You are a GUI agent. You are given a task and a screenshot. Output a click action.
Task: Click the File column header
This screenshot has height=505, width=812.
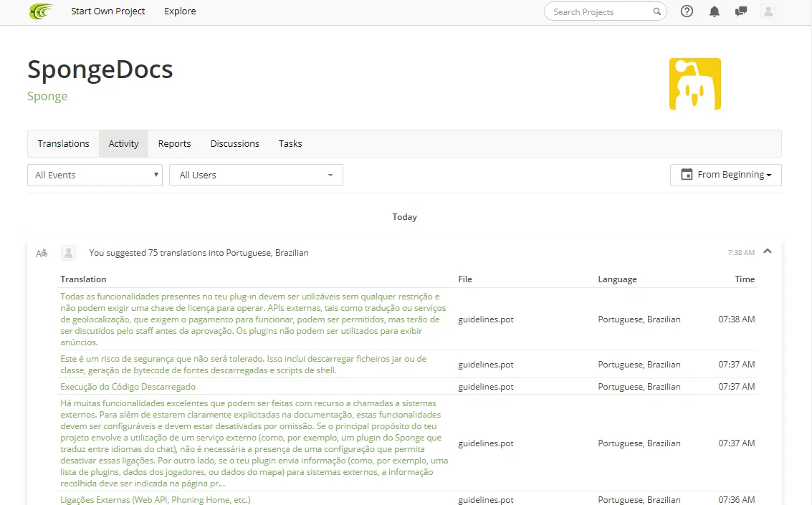click(465, 279)
